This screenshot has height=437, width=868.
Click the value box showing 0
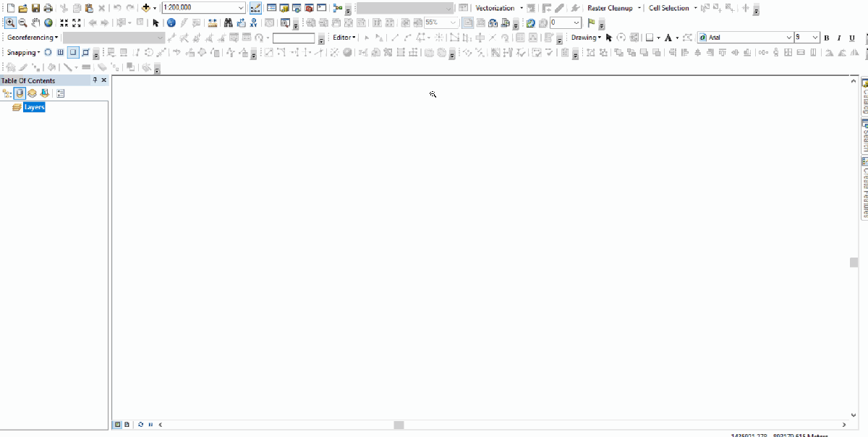click(x=566, y=22)
